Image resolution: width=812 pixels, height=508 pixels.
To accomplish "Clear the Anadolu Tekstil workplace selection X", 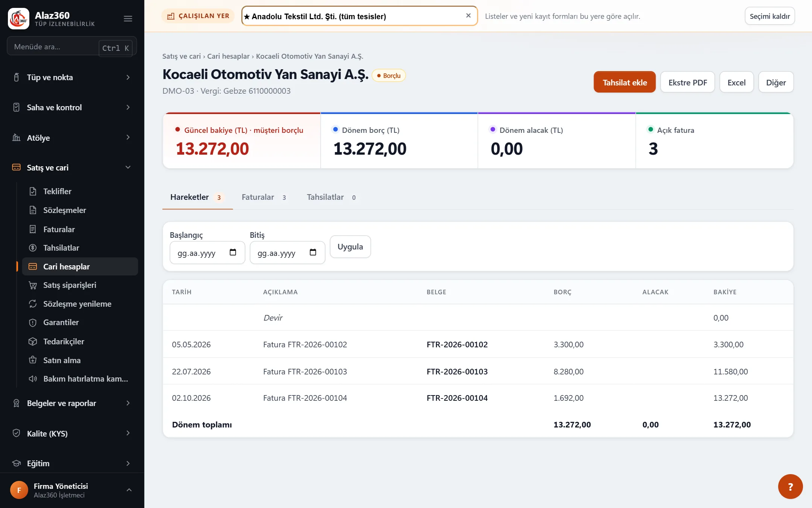I will point(468,16).
